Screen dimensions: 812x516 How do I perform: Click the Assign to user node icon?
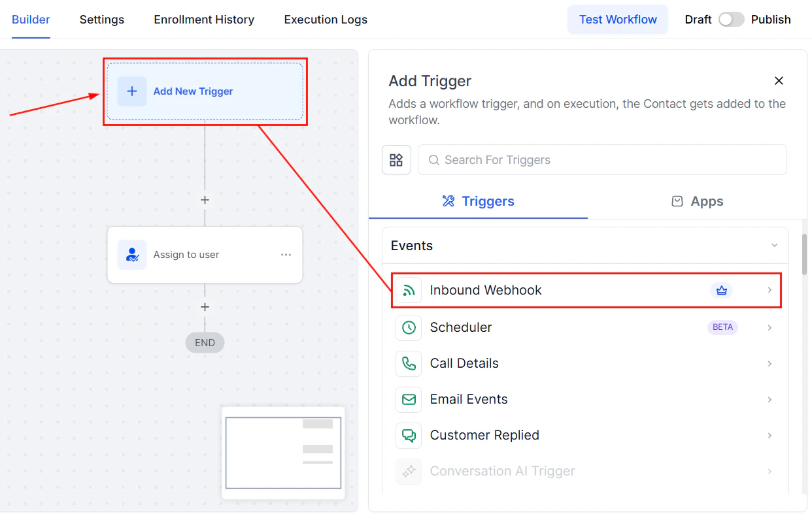point(132,255)
